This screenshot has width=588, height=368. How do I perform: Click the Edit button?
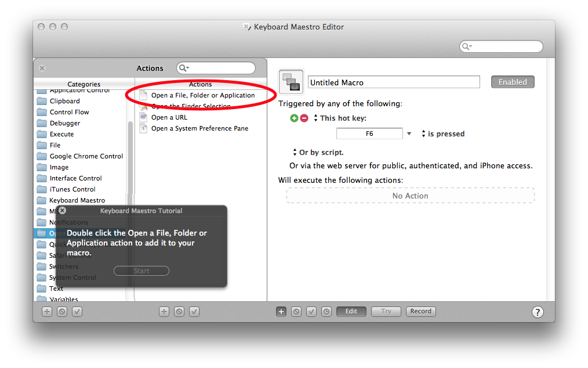coord(351,311)
